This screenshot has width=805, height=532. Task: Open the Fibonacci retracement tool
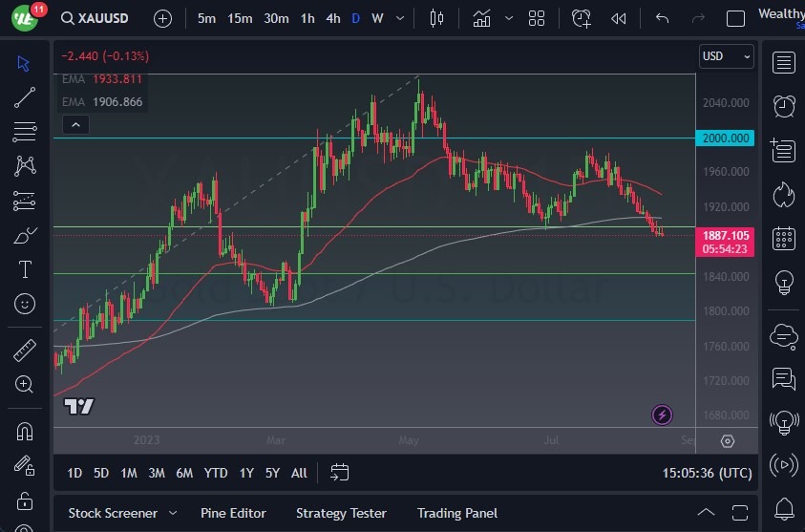(x=25, y=131)
